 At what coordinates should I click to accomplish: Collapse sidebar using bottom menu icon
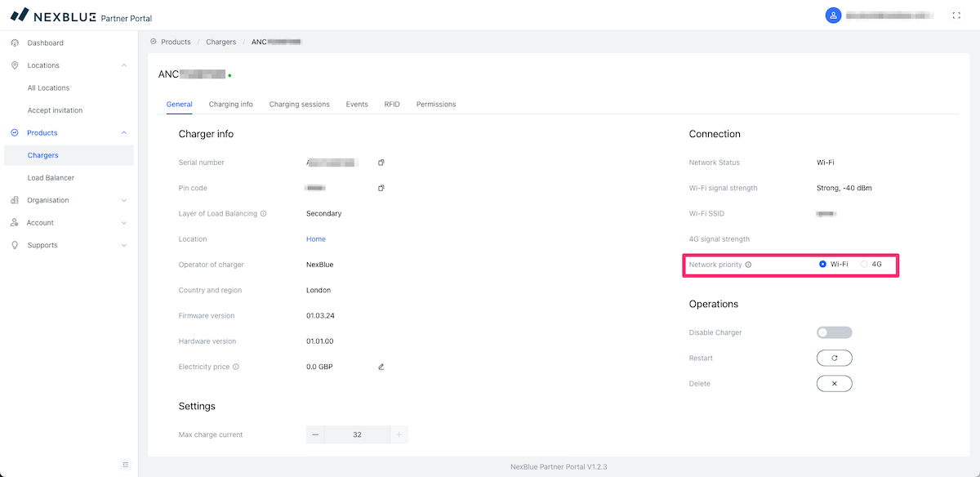click(126, 465)
